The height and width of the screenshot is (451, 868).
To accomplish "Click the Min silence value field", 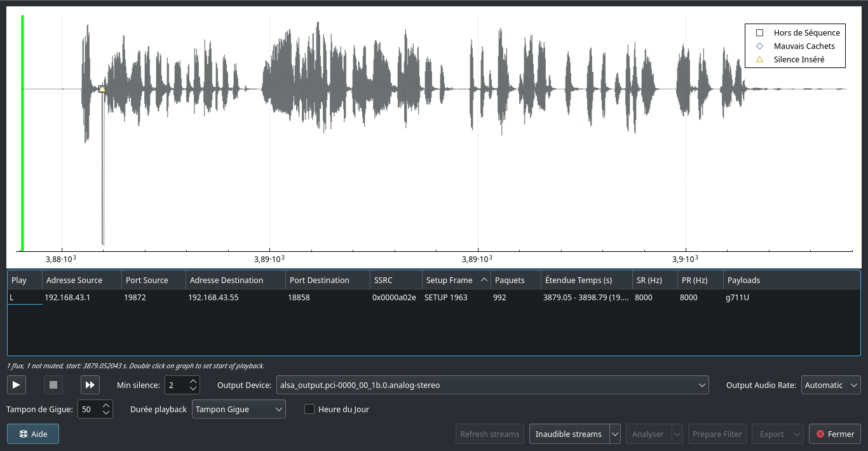I will coord(176,385).
